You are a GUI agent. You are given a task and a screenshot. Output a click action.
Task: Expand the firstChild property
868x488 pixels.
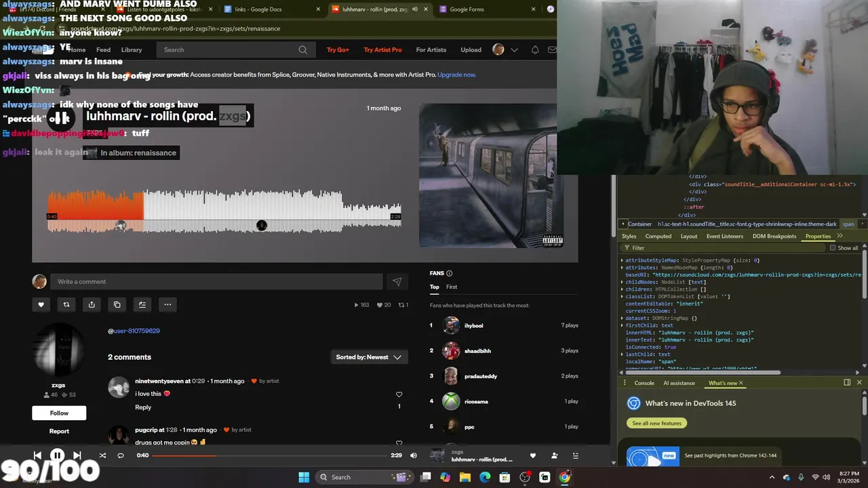(x=622, y=325)
